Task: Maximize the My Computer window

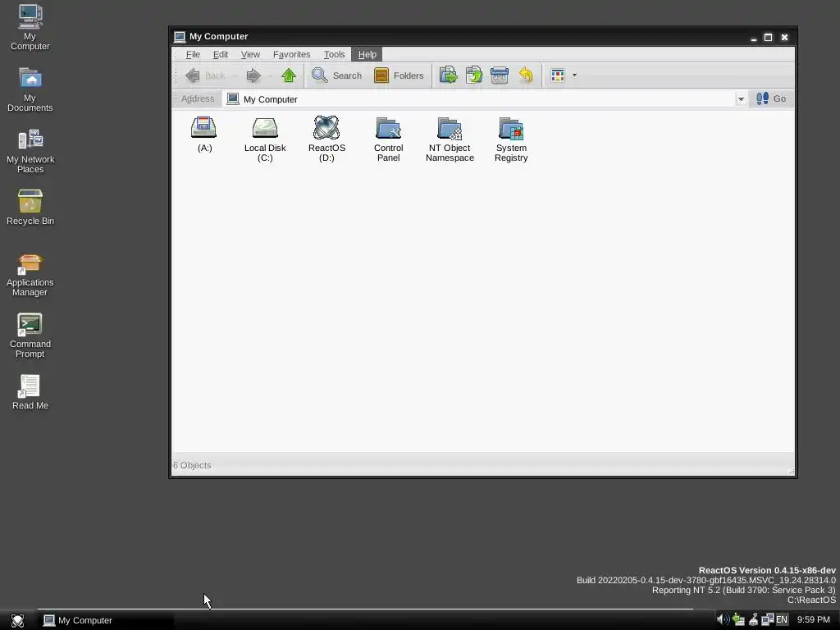Action: [768, 37]
